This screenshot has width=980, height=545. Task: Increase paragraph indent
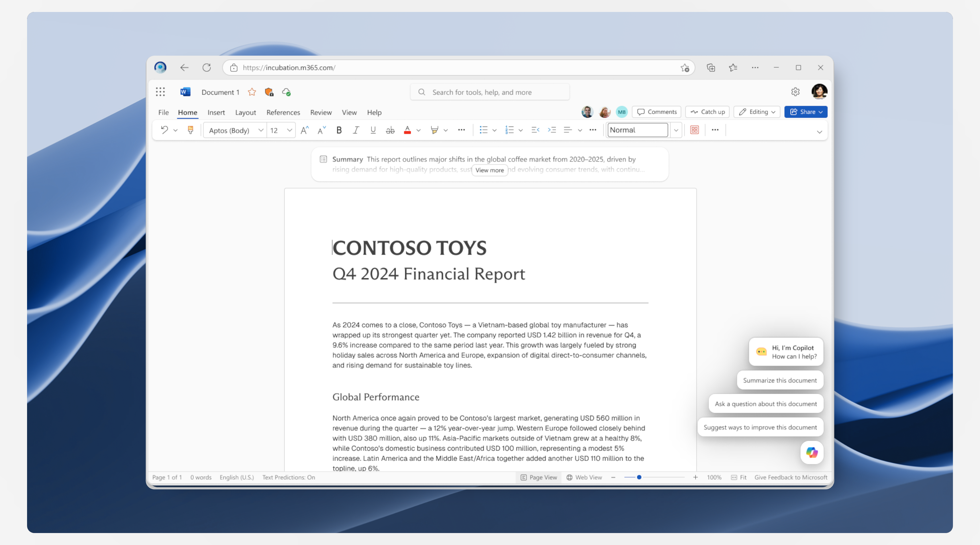pos(552,130)
